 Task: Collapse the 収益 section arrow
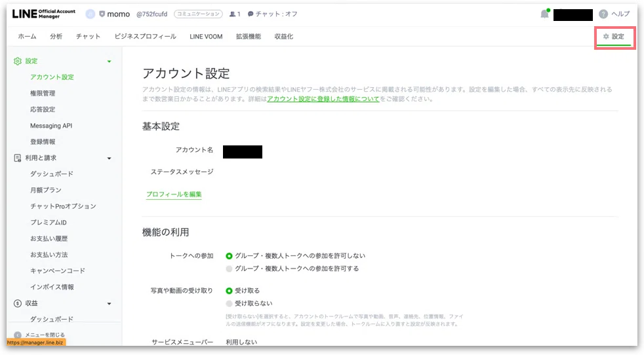point(110,304)
